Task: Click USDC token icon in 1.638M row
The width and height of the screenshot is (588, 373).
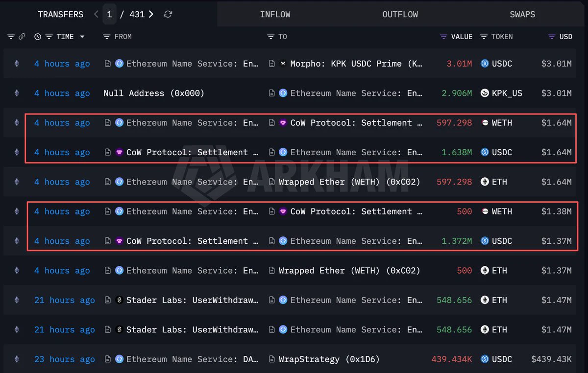Action: point(485,152)
